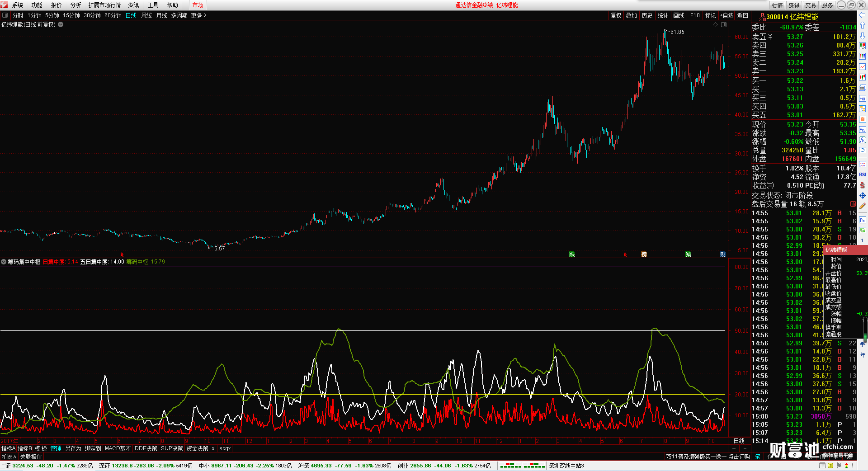Open the 功能 menu
Viewport: 868px width, 471px height.
[x=37, y=5]
